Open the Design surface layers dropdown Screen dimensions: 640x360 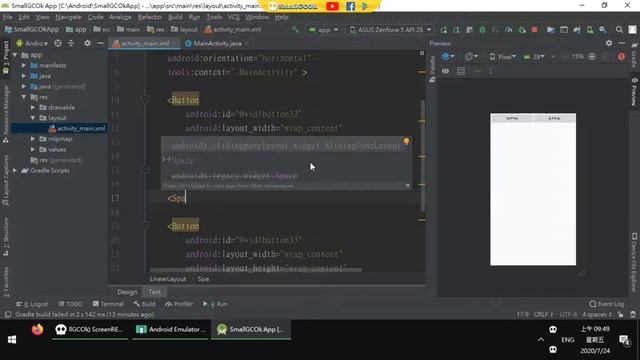(448, 57)
